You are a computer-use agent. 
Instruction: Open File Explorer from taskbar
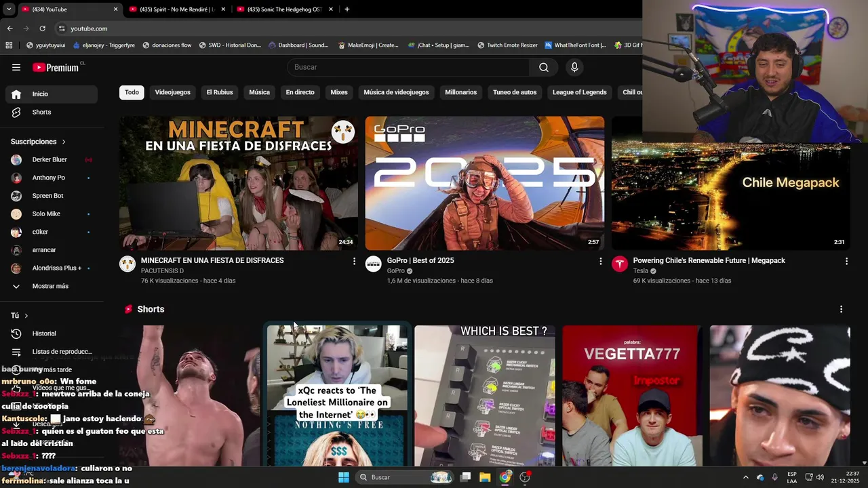[x=485, y=477]
